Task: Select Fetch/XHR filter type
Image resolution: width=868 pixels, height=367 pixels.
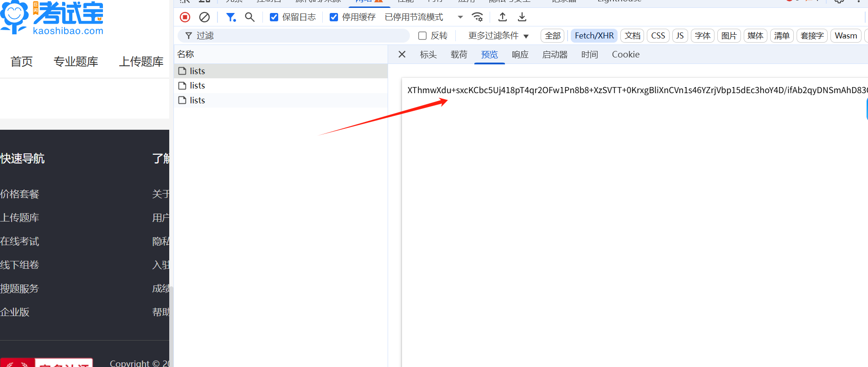Action: [594, 36]
